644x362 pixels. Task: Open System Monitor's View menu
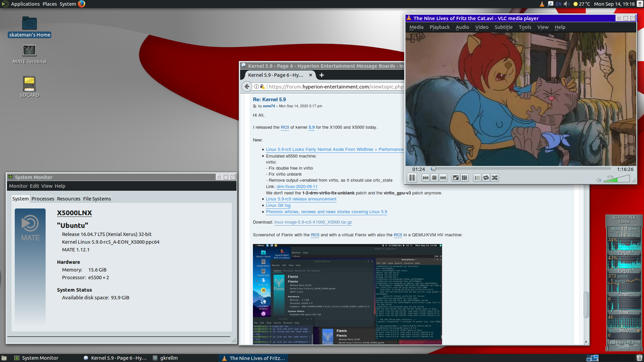47,186
